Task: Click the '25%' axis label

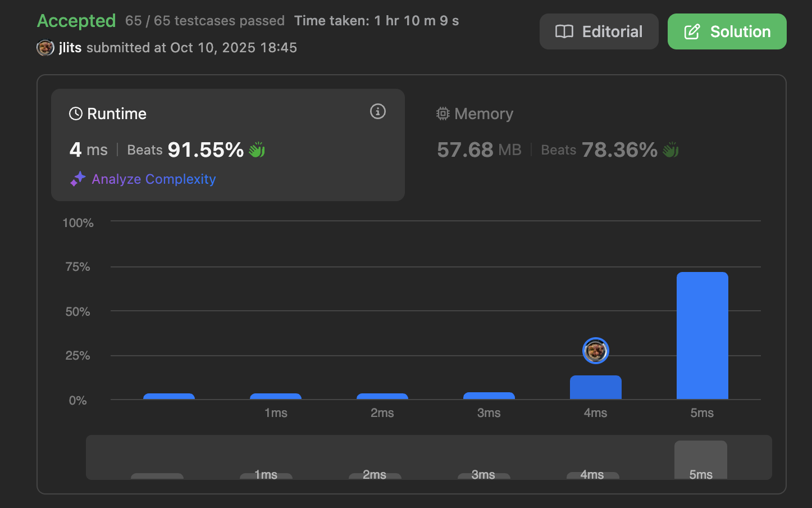Action: tap(78, 356)
